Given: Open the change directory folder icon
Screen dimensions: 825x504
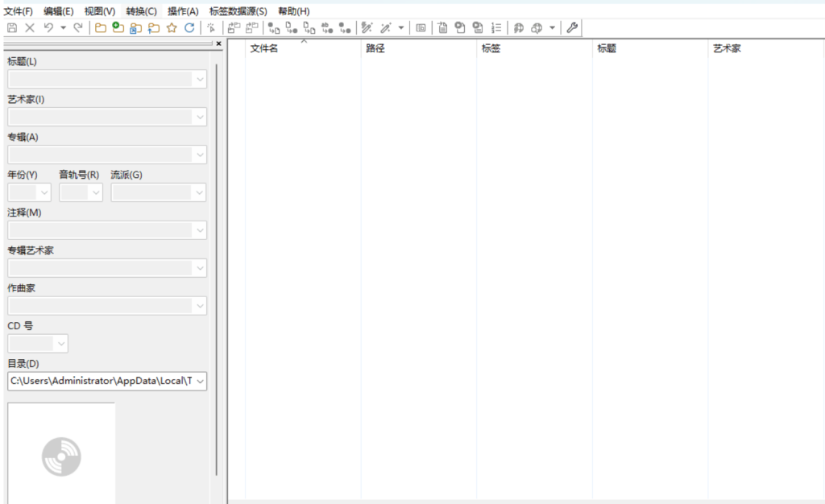Looking at the screenshot, I should point(101,28).
